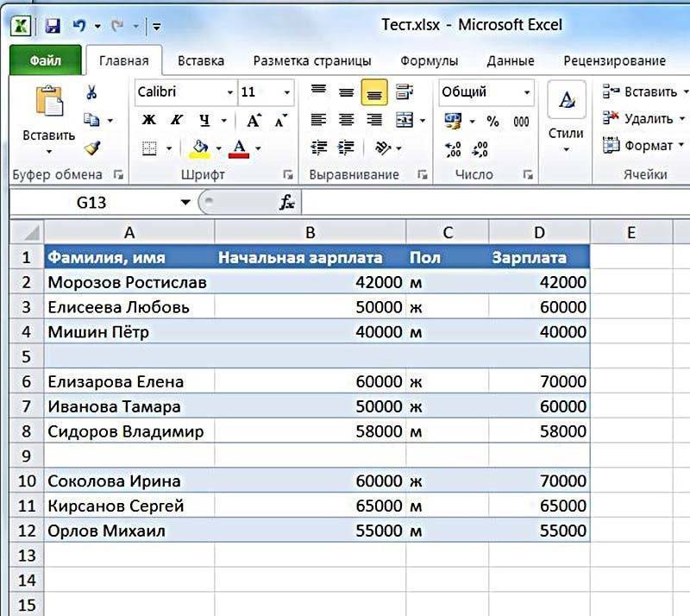The width and height of the screenshot is (690, 616).
Task: Toggle the highlighted bottom align button
Action: [x=374, y=92]
